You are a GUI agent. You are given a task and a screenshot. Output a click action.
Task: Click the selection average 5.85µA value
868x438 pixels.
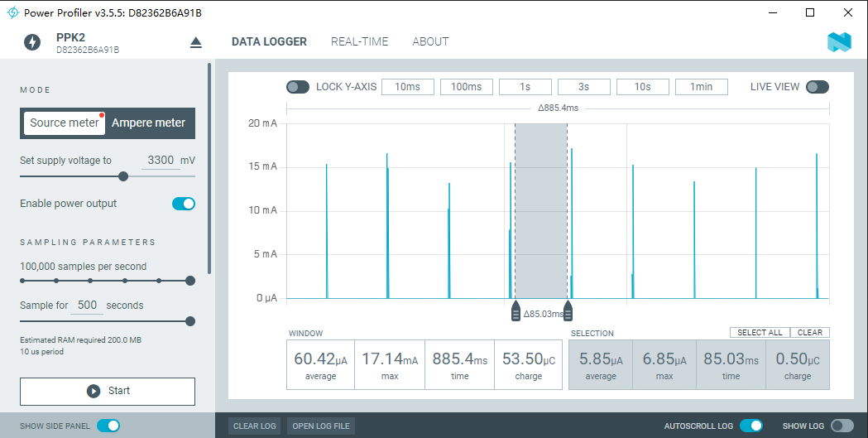point(601,359)
